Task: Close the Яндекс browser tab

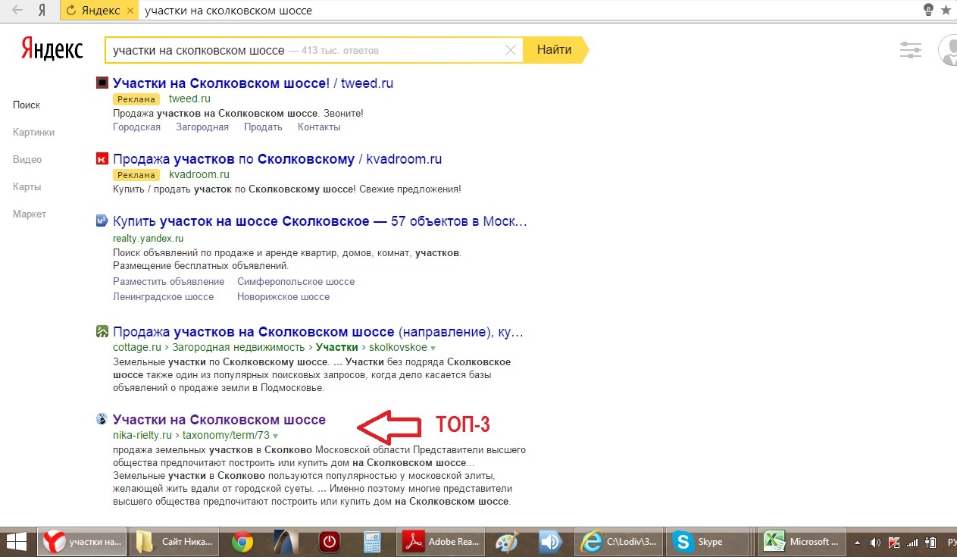Action: tap(130, 11)
